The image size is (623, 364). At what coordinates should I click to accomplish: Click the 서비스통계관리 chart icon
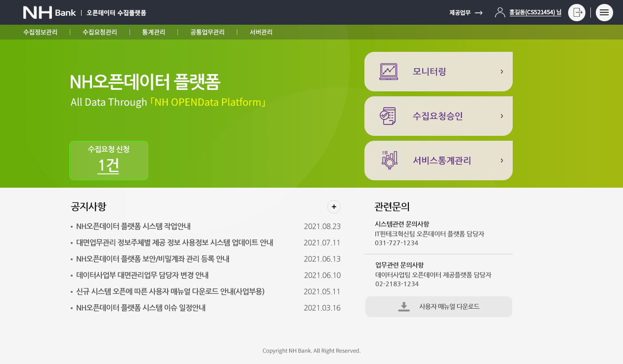tap(390, 161)
